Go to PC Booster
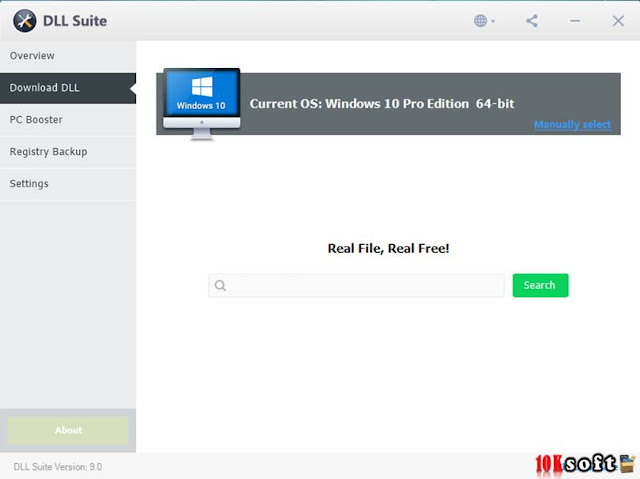The image size is (640, 479). coord(68,120)
